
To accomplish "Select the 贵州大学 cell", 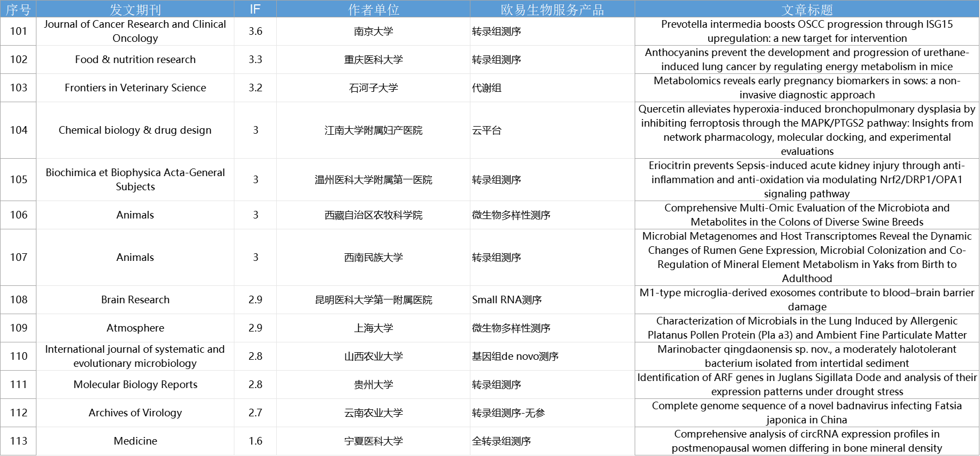I will (x=374, y=385).
